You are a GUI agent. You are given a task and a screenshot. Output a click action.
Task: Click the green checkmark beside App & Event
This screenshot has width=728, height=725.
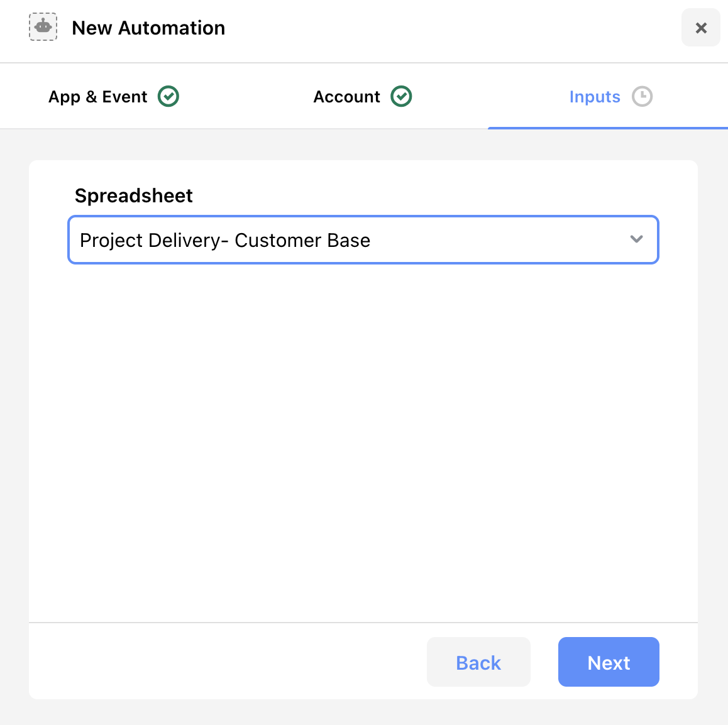click(168, 97)
